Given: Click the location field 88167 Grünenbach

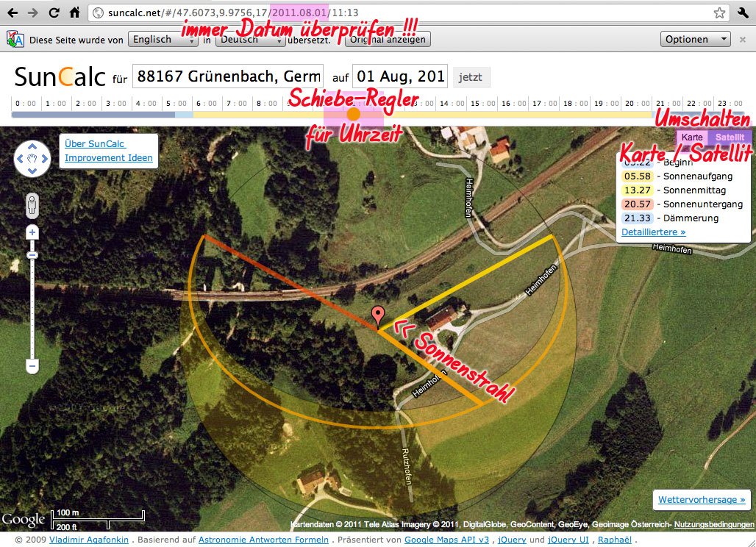Looking at the screenshot, I should pyautogui.click(x=227, y=76).
